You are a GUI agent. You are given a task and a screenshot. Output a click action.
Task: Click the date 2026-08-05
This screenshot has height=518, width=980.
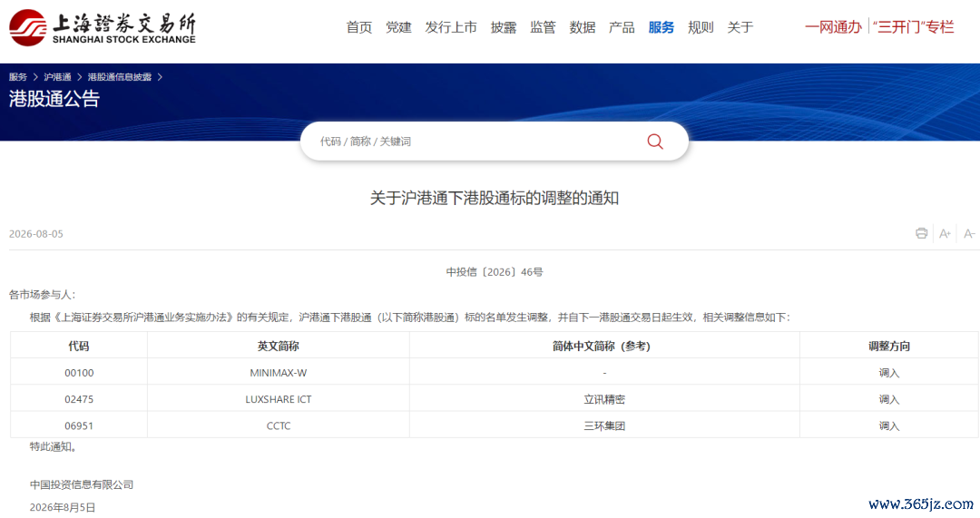tap(36, 234)
